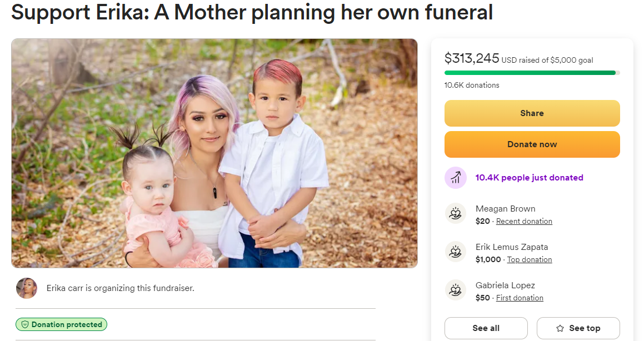Screen dimensions: 644x341
Task: Click the Donation protected badge
Action: [x=61, y=324]
